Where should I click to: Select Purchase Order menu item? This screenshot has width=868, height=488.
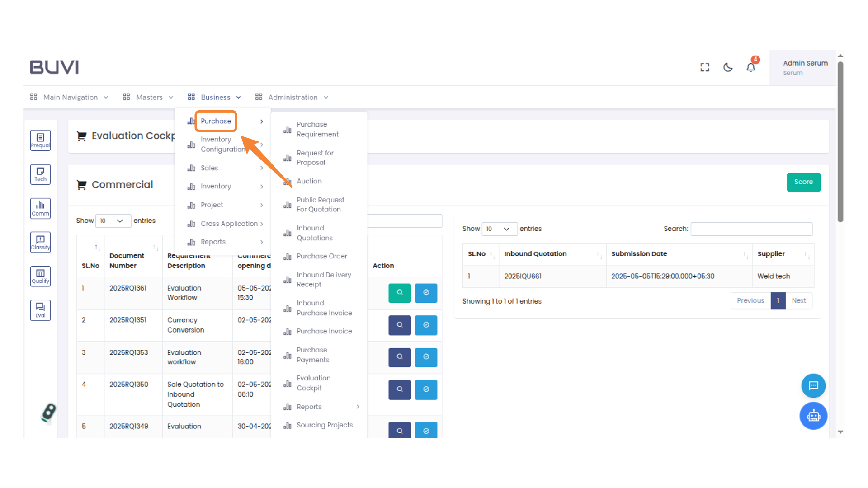click(321, 256)
